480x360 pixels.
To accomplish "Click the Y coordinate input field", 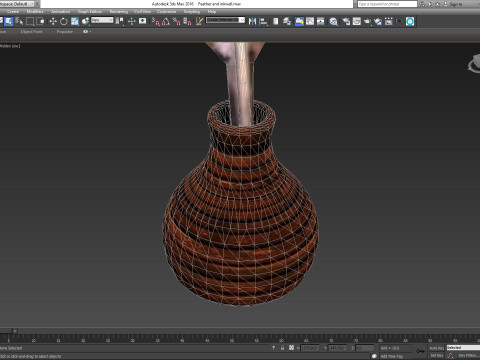I will (337, 348).
